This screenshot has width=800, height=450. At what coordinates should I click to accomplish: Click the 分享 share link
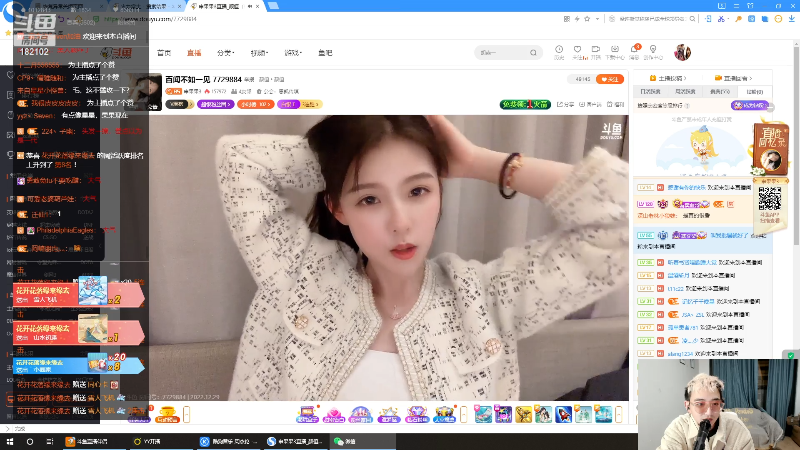[565, 104]
